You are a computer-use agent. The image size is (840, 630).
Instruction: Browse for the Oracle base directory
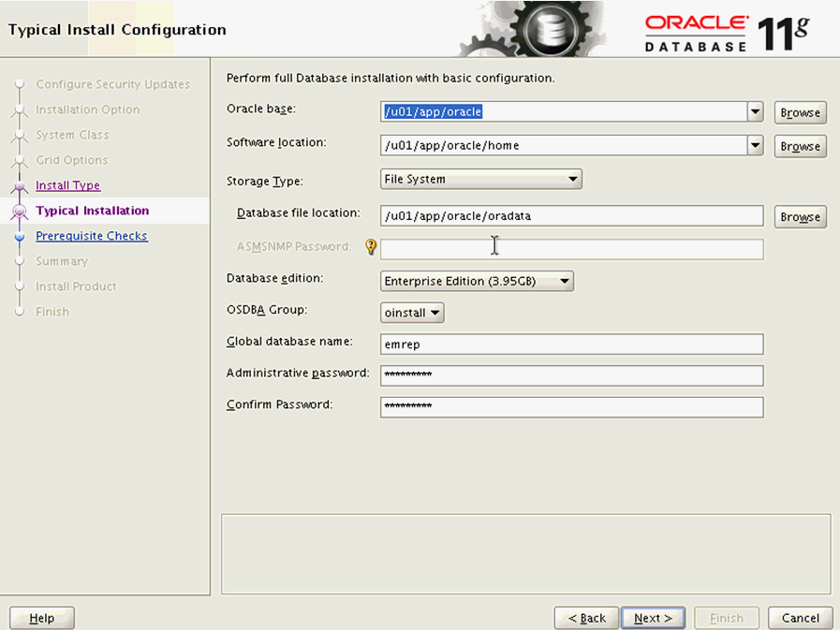point(800,112)
